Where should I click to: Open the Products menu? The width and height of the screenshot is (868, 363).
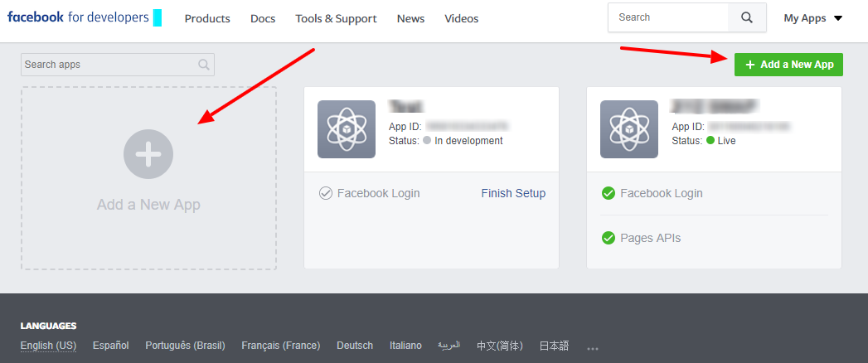click(207, 18)
